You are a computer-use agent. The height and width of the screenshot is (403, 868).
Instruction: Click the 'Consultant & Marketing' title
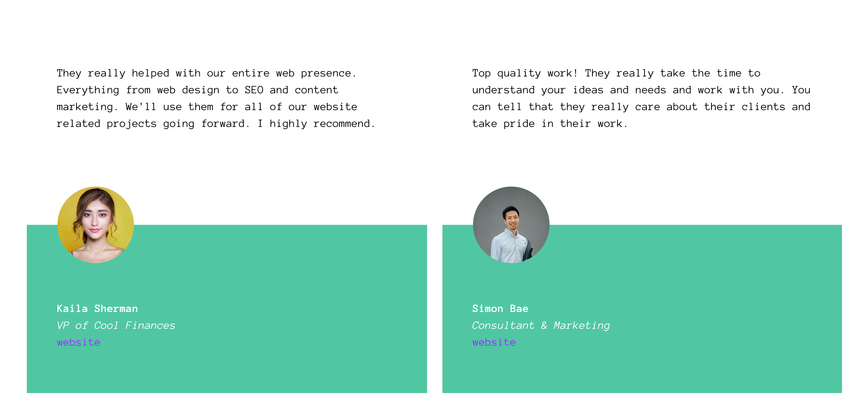coord(541,325)
